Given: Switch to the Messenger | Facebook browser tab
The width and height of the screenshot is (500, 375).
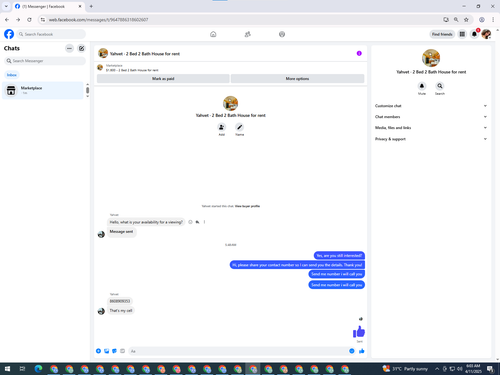Looking at the screenshot, I should pos(48,6).
